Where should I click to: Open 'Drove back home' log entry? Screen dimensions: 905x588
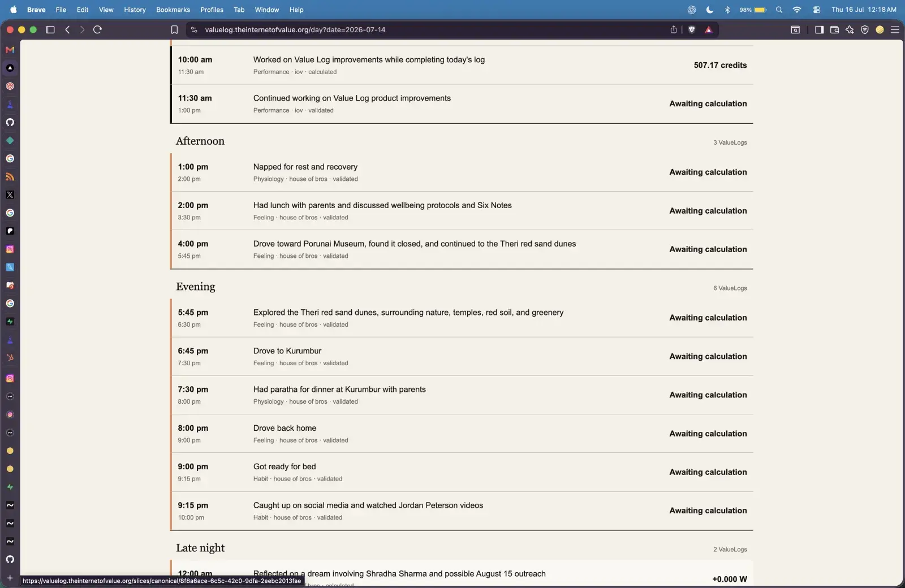(x=462, y=433)
